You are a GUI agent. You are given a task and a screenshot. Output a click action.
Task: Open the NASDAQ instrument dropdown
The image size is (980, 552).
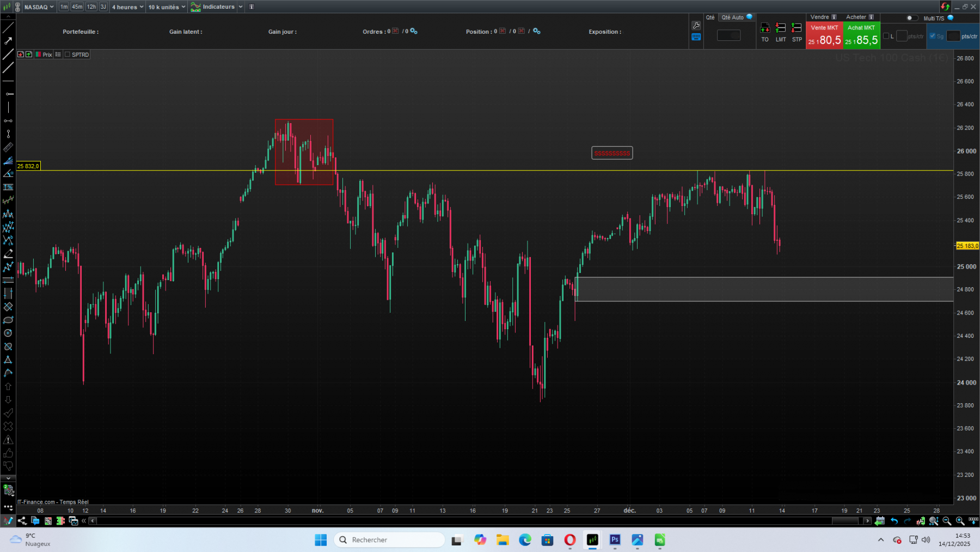(39, 7)
